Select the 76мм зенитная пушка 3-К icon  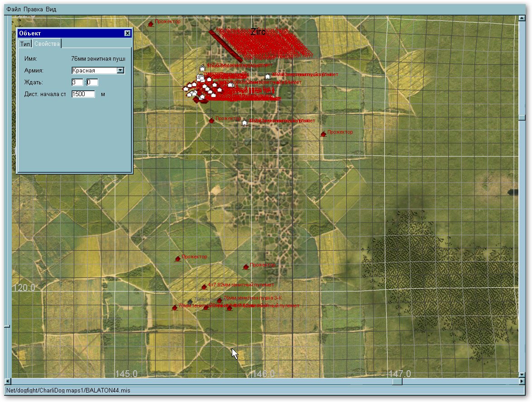pos(219,300)
